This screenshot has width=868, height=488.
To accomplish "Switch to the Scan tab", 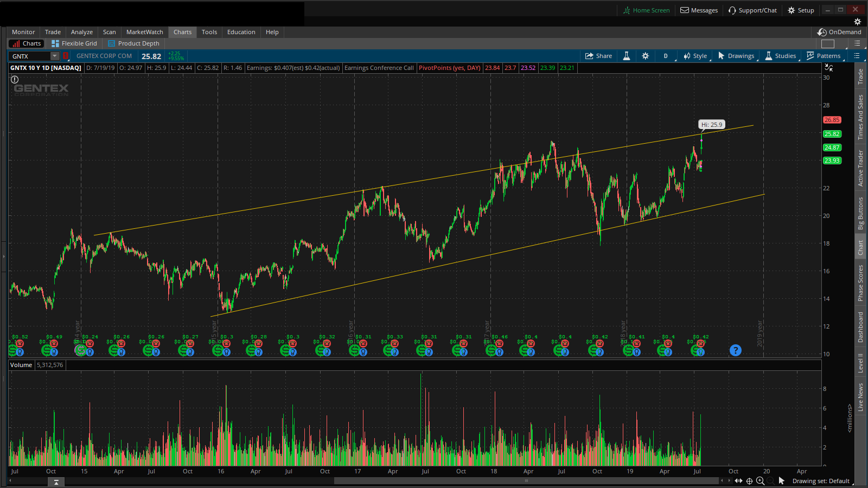I will click(x=110, y=32).
